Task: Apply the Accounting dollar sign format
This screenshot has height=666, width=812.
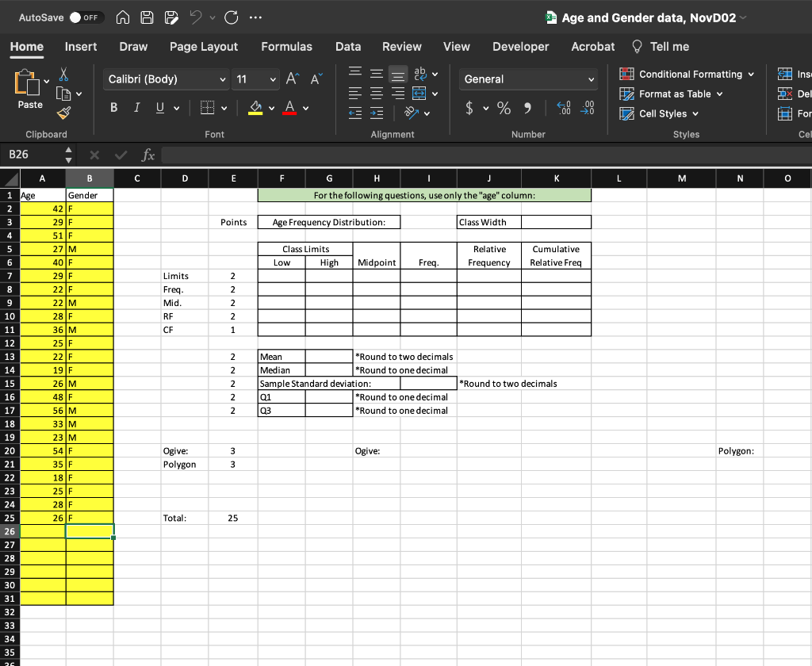Action: tap(468, 107)
